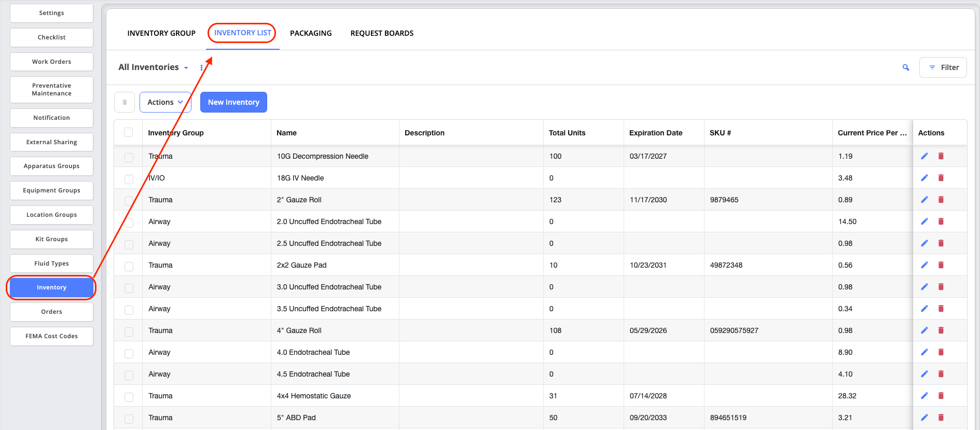
Task: Edit the 2" Gauze Roll entry
Action: click(x=924, y=200)
